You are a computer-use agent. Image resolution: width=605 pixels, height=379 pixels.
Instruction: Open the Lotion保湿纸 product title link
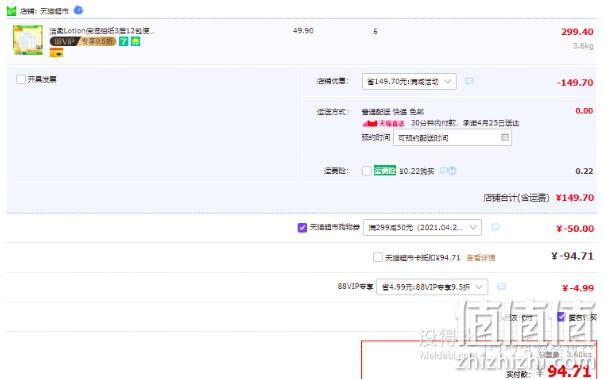point(102,31)
